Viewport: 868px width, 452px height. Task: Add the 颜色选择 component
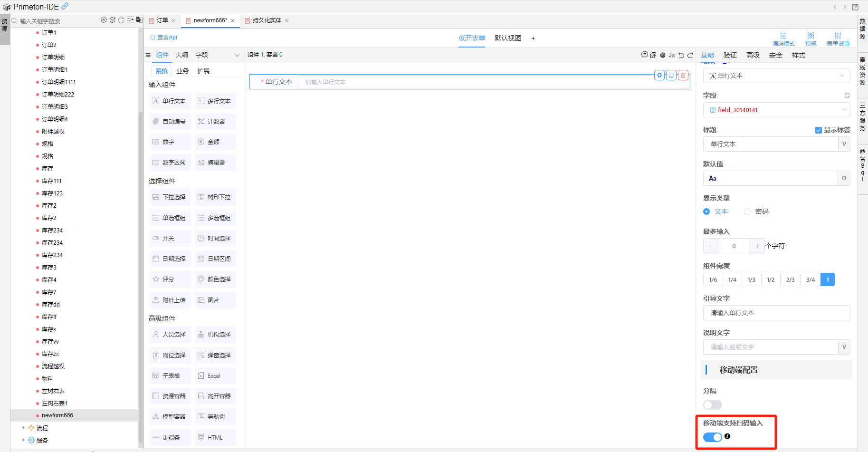click(x=215, y=279)
